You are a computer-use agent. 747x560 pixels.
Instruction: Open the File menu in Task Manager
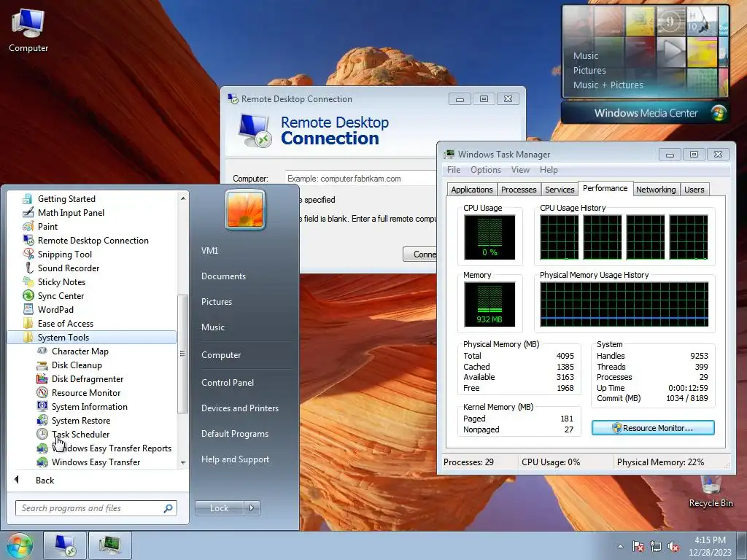454,169
